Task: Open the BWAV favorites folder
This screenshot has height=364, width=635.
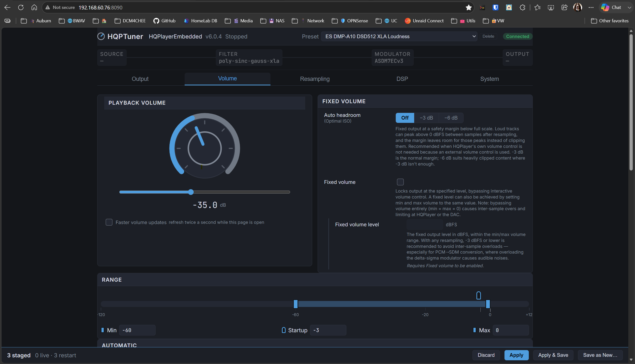Action: click(72, 21)
